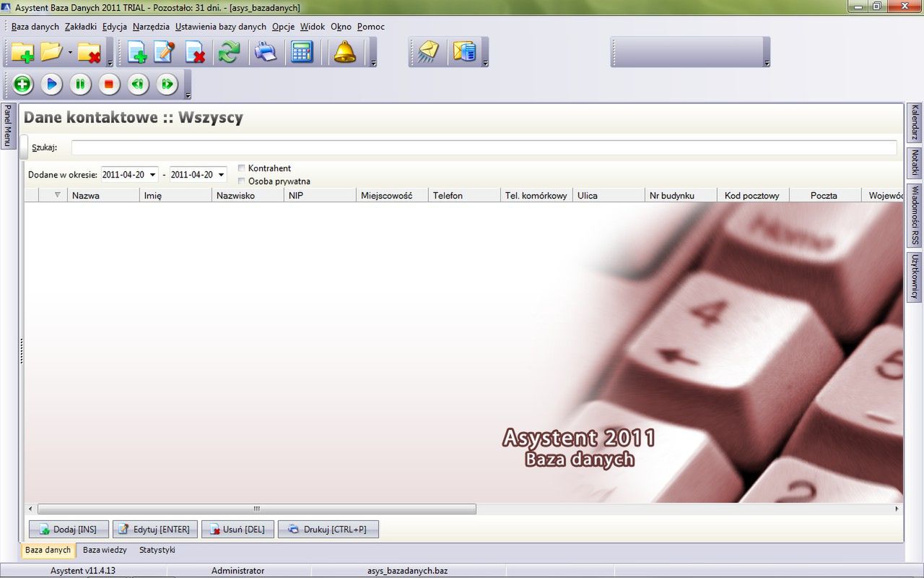Click the printer icon in toolbar

(265, 52)
